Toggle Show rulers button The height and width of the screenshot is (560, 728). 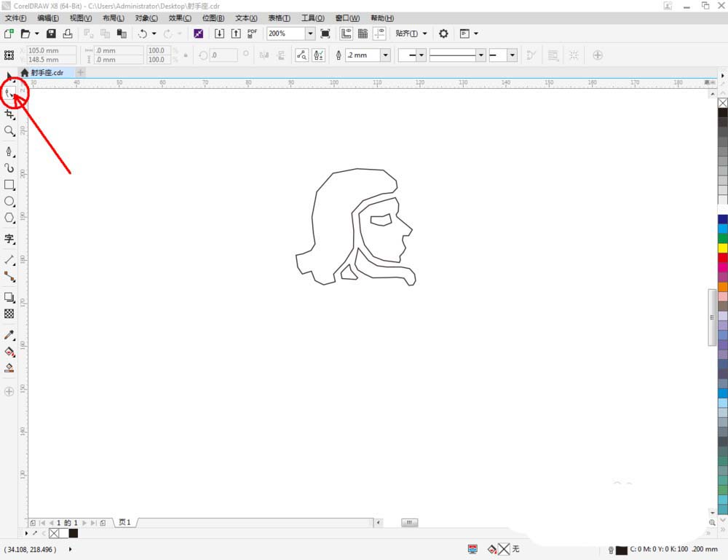tap(346, 33)
